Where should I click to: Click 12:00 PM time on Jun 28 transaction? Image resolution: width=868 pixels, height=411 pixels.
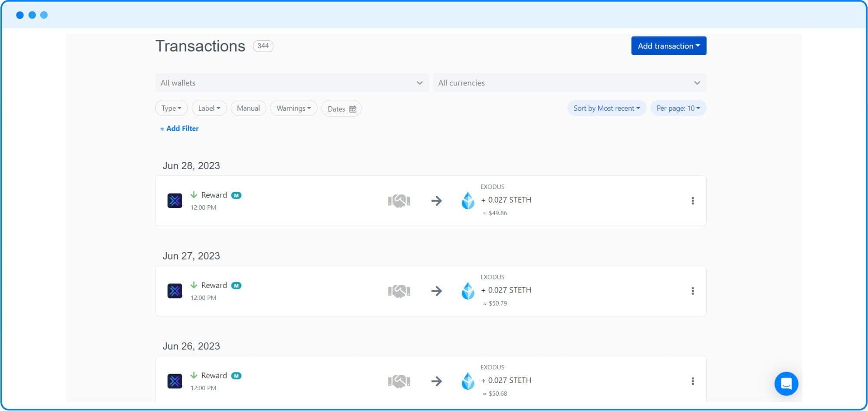tap(203, 208)
